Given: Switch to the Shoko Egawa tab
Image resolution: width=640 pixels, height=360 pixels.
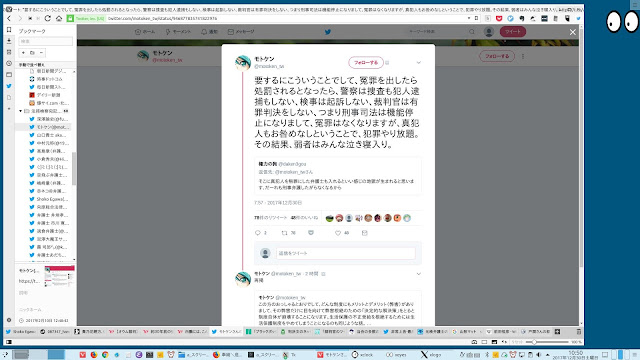Looking at the screenshot, I should pyautogui.click(x=21, y=331).
